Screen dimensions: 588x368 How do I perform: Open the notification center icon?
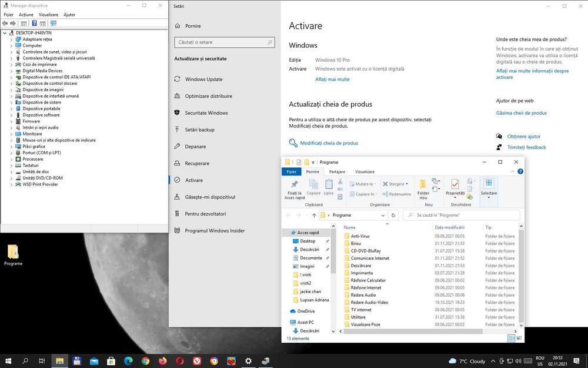coord(576,361)
